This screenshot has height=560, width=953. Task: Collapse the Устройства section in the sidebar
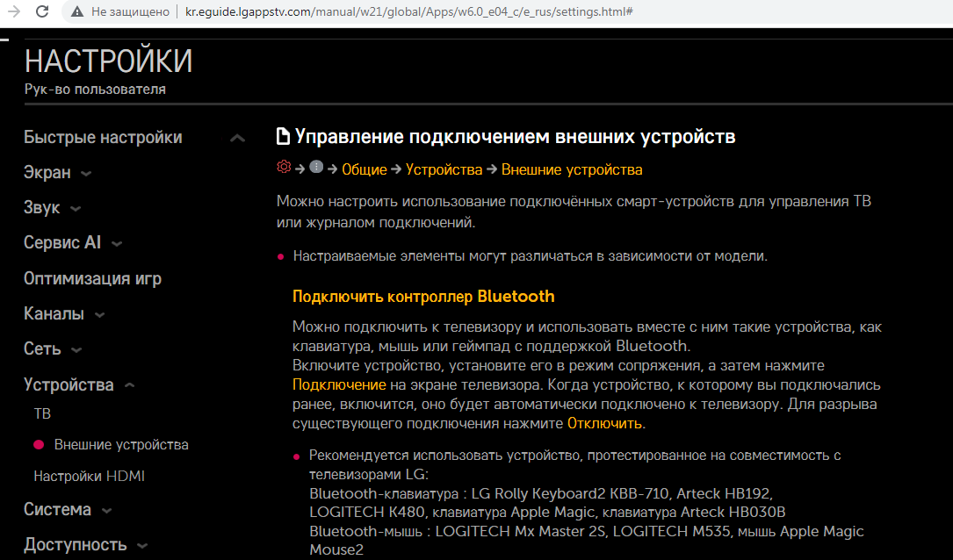coord(129,385)
